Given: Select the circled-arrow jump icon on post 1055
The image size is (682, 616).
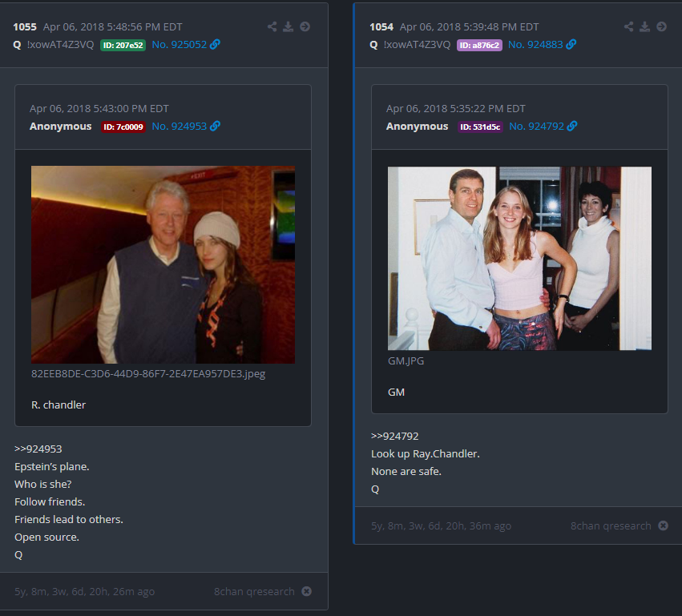Looking at the screenshot, I should point(305,26).
